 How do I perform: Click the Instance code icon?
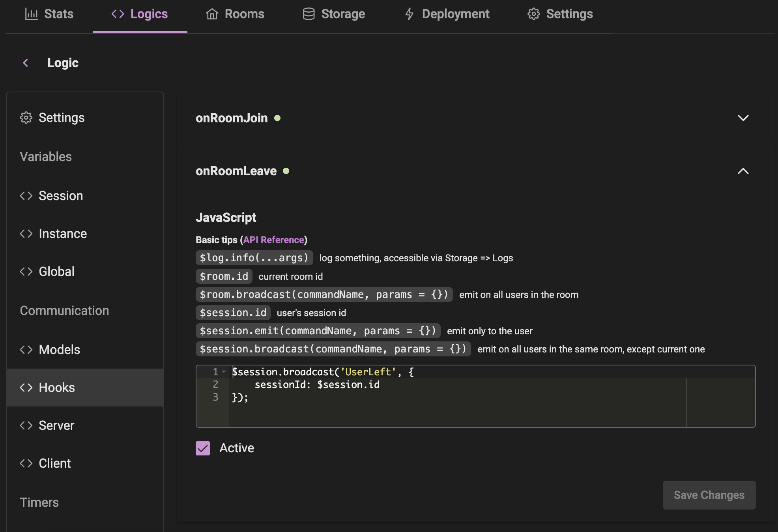(26, 234)
